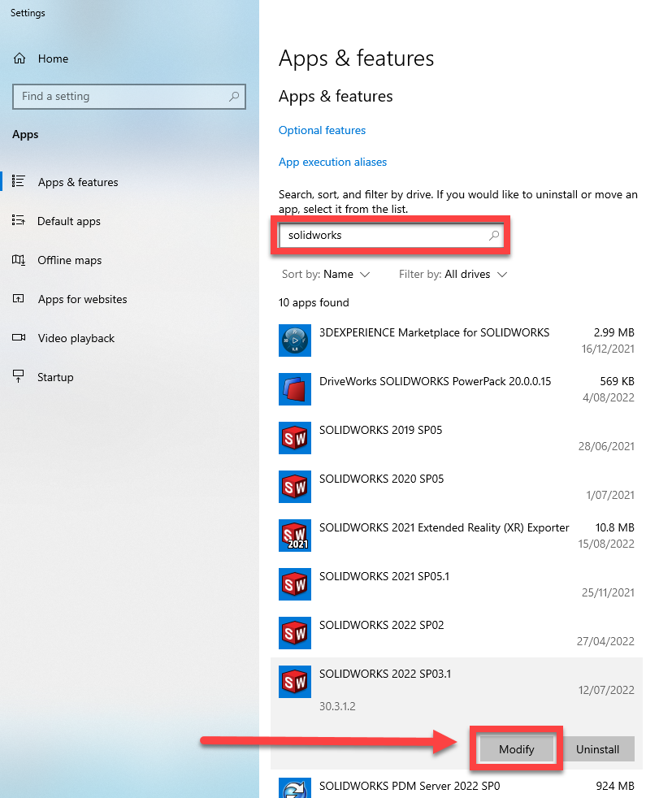The height and width of the screenshot is (798, 672).
Task: Click the SOLIDWORKS 2020 SP05 icon
Action: 295,487
